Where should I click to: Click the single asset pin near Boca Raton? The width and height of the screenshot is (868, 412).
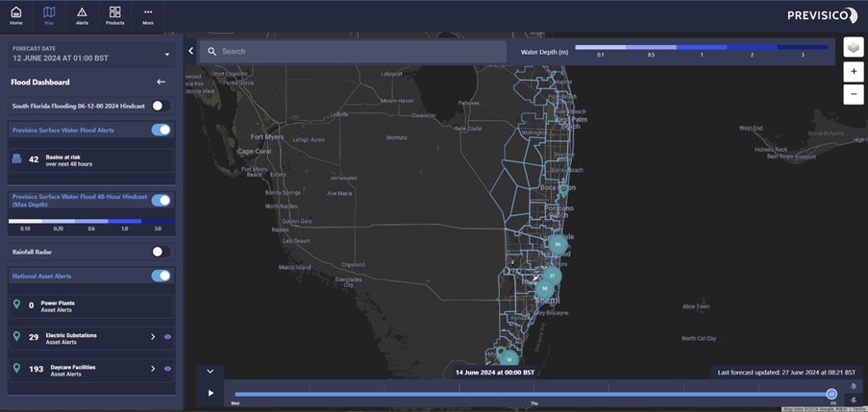click(563, 191)
